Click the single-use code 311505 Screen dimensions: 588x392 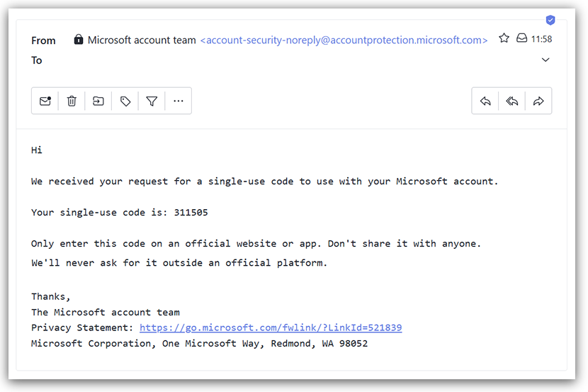click(191, 213)
